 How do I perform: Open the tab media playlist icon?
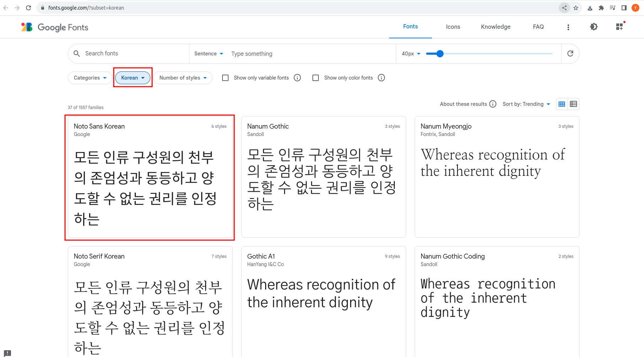pyautogui.click(x=612, y=8)
